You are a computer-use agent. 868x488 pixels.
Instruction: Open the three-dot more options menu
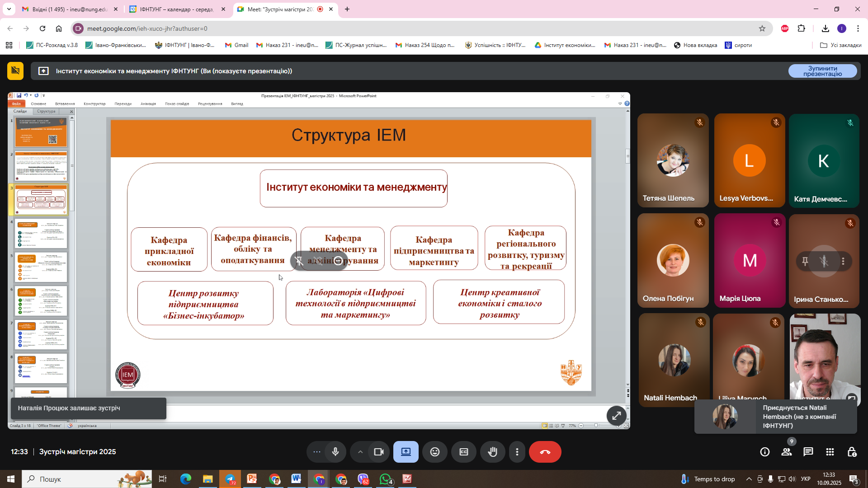(517, 452)
